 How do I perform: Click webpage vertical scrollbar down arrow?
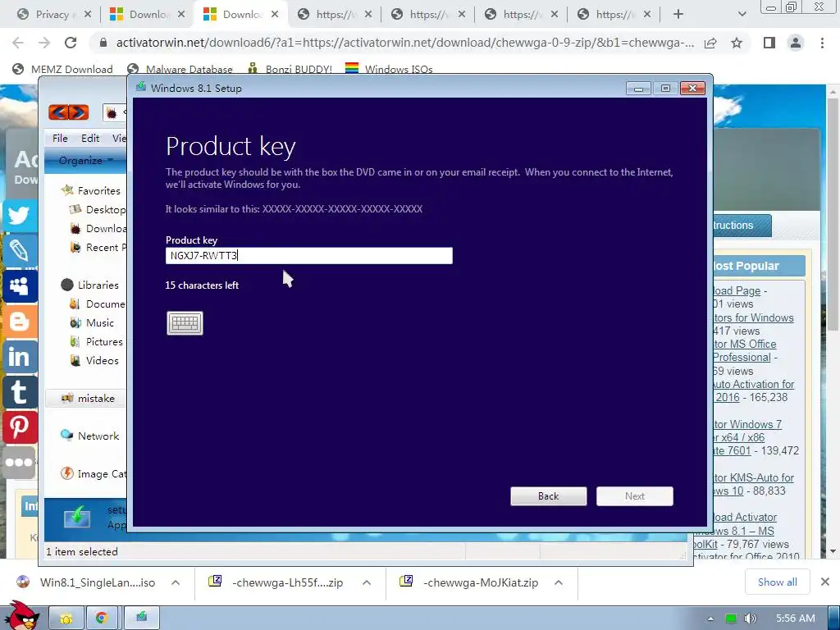pyautogui.click(x=833, y=552)
